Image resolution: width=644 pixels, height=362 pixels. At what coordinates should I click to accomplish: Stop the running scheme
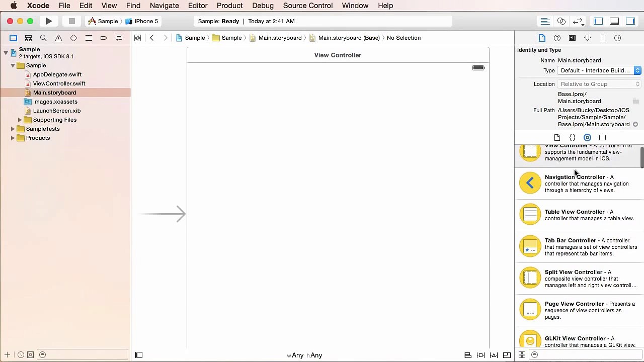[x=72, y=21]
